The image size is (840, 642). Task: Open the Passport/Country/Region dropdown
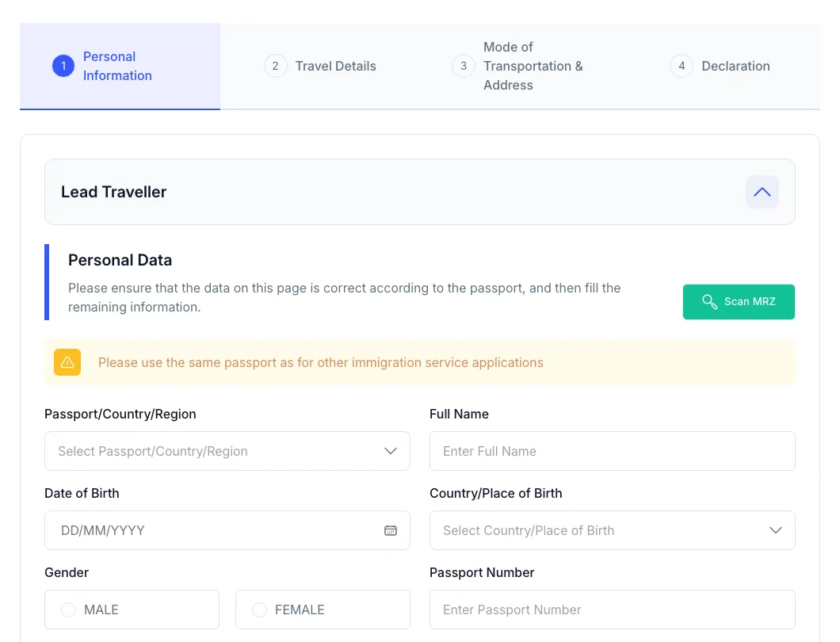227,451
